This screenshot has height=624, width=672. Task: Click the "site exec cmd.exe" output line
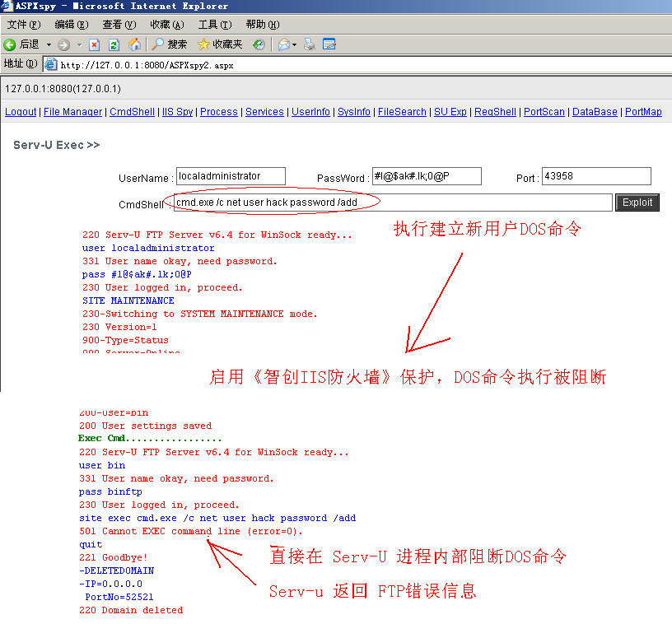tap(217, 518)
